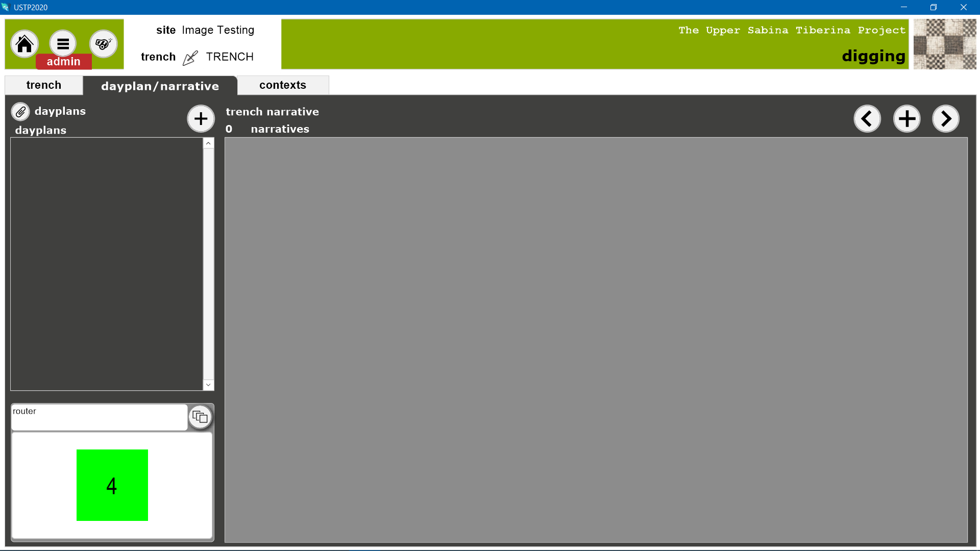This screenshot has width=980, height=551.
Task: Switch to the trench tab
Action: click(x=44, y=85)
